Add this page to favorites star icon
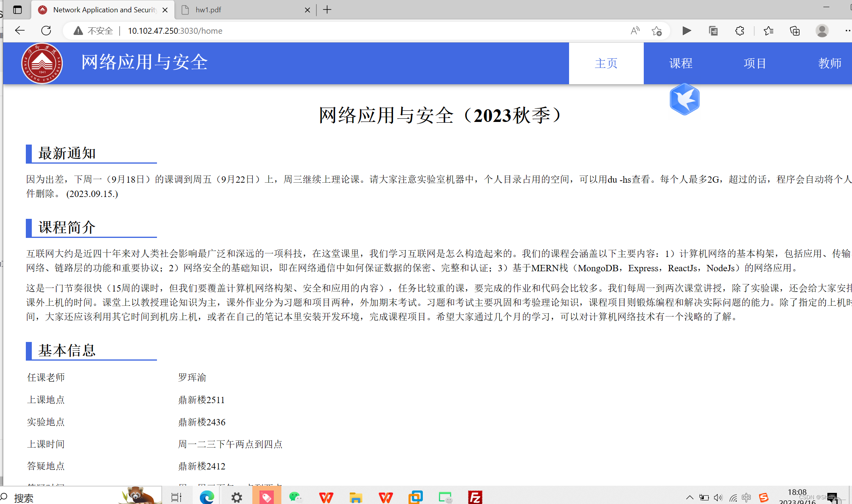The image size is (852, 504). [656, 31]
